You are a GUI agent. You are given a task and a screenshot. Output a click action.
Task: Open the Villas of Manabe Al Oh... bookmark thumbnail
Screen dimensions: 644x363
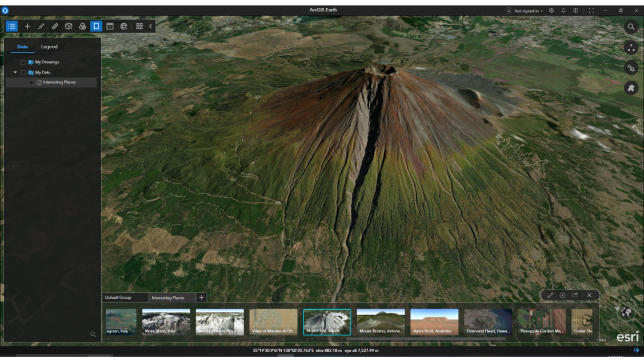273,322
